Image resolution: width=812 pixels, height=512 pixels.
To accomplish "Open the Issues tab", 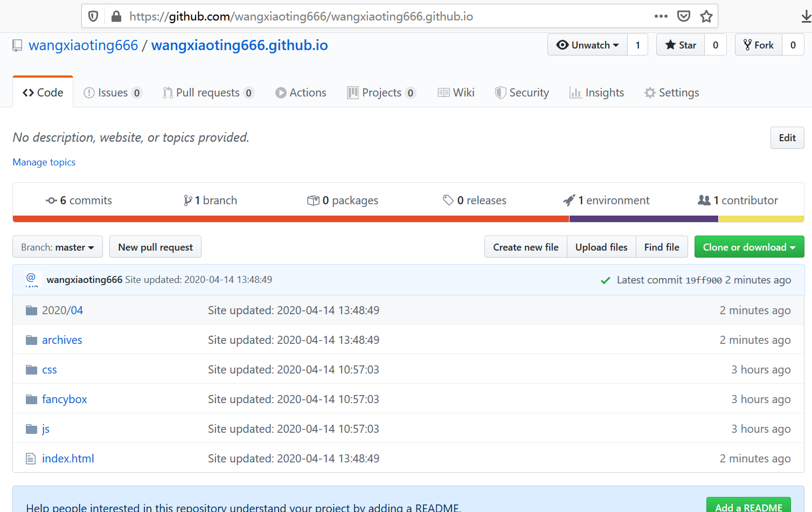I will click(x=113, y=93).
